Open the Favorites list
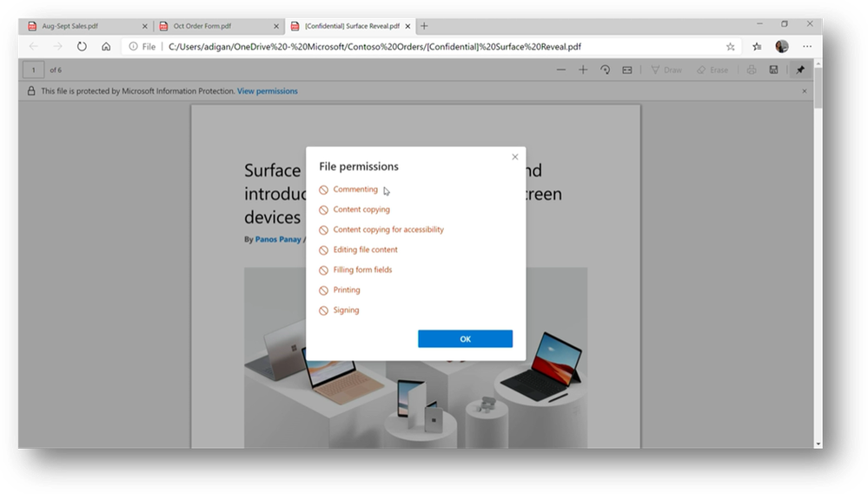The width and height of the screenshot is (868, 494). pyautogui.click(x=757, y=46)
